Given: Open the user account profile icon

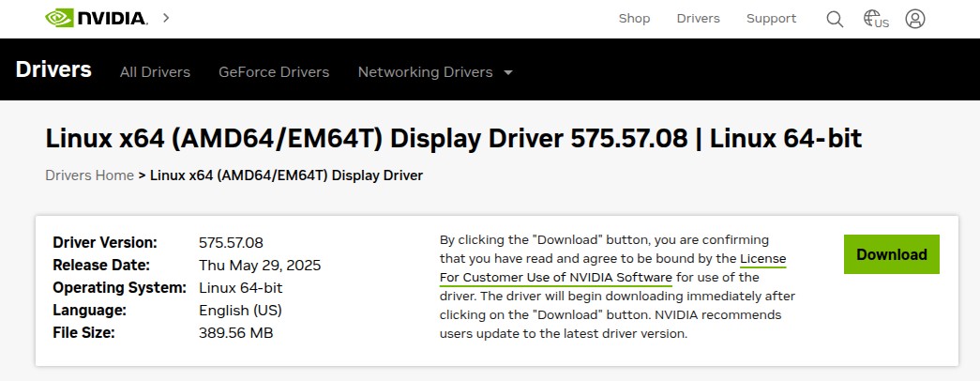Looking at the screenshot, I should pos(915,19).
